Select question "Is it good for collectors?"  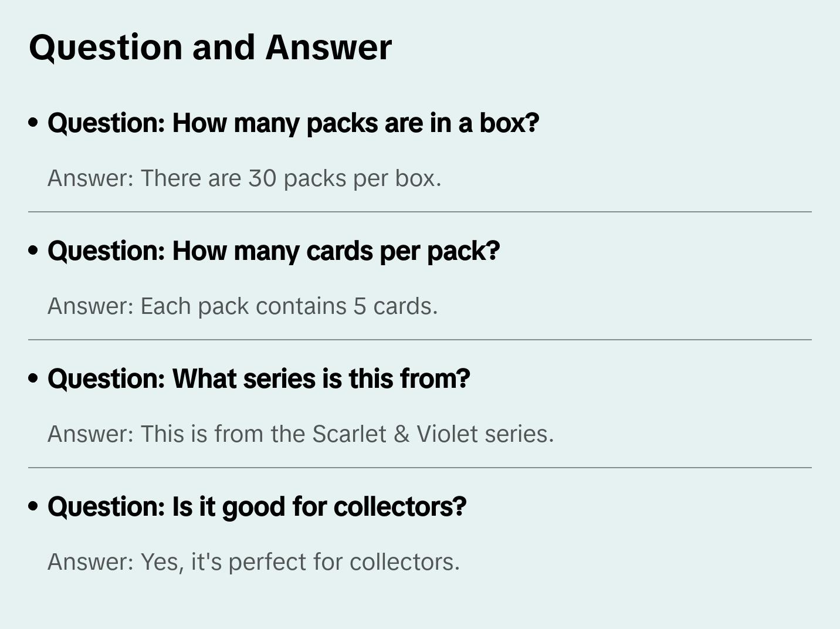coord(257,507)
